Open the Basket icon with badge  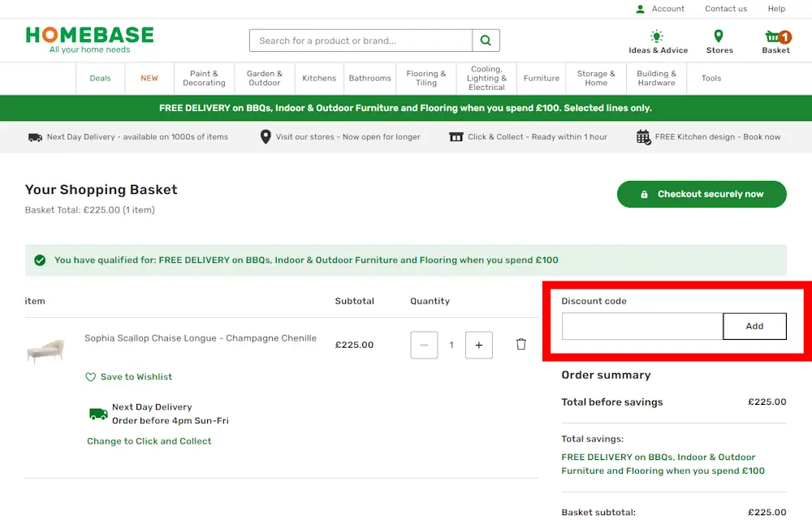tap(778, 37)
